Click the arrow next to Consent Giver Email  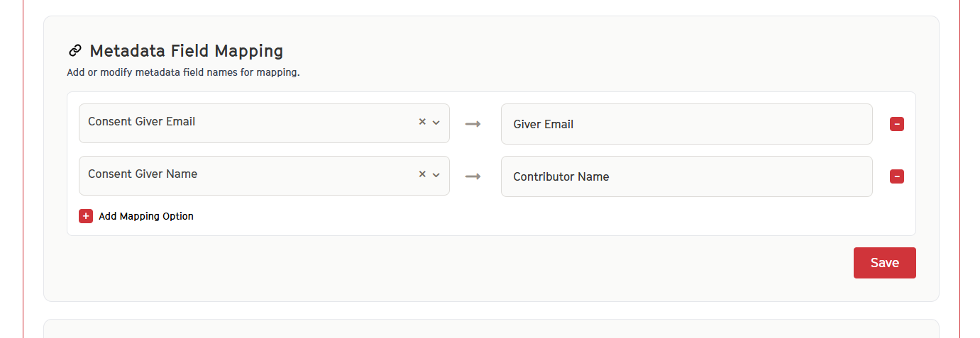(473, 124)
